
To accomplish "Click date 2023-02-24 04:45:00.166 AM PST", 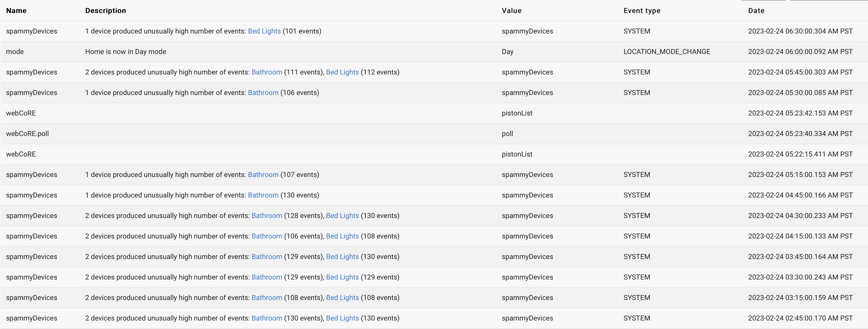I will 800,195.
